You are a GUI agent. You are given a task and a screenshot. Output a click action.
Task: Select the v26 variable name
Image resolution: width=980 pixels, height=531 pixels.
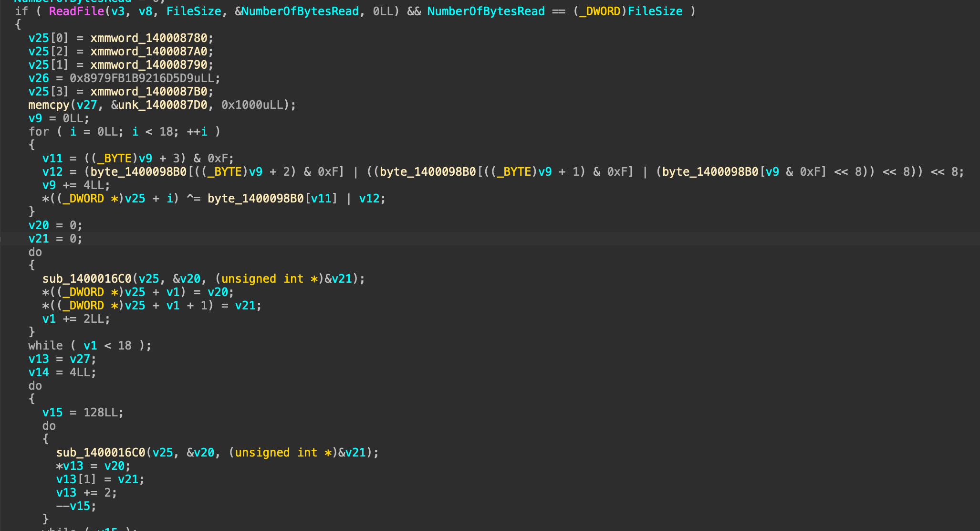click(x=39, y=78)
